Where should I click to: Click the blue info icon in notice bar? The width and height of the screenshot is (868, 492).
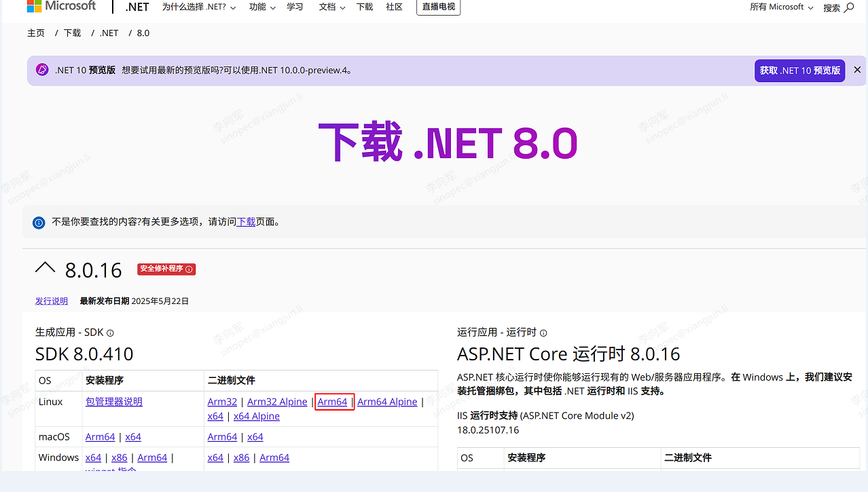[x=39, y=222]
